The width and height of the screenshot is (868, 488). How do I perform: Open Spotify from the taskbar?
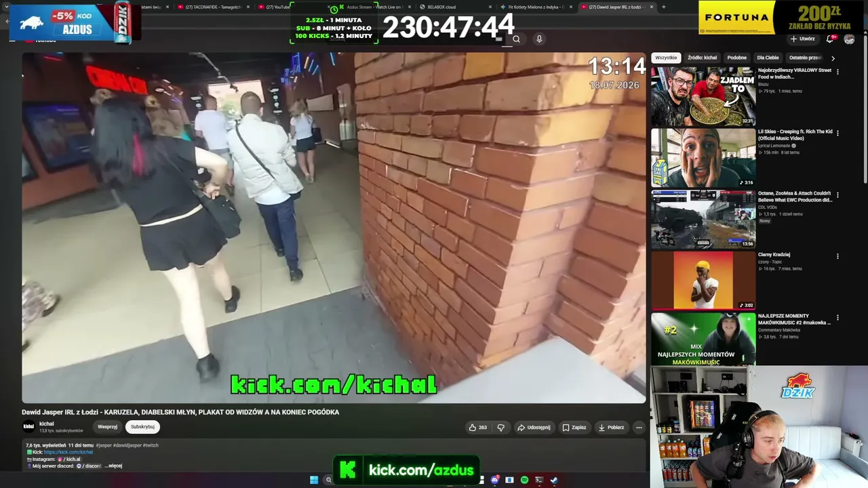524,480
